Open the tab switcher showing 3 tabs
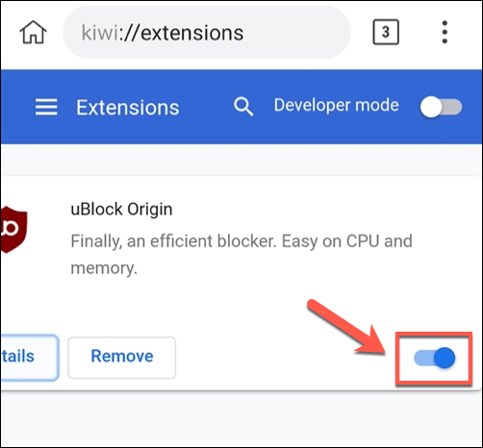The image size is (483, 448). coord(386,32)
